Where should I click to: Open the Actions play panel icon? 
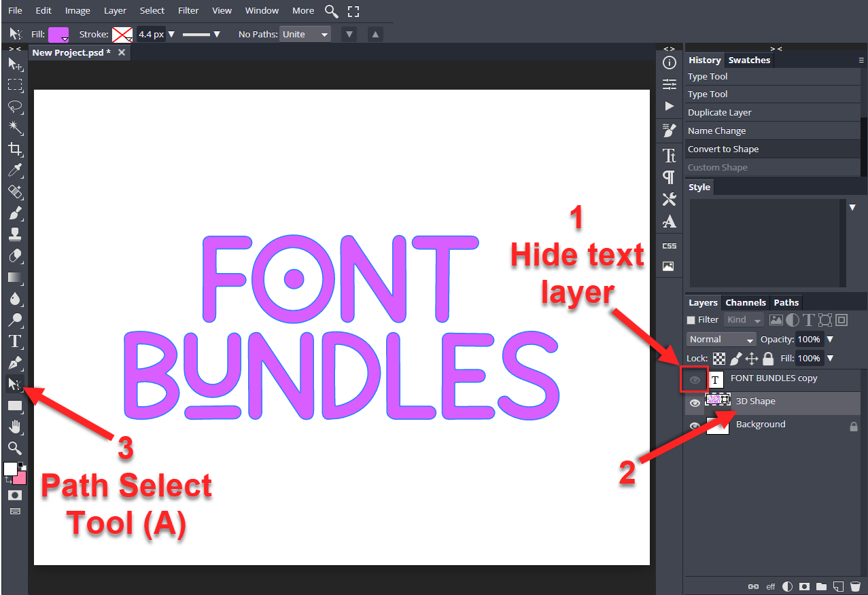pos(670,106)
